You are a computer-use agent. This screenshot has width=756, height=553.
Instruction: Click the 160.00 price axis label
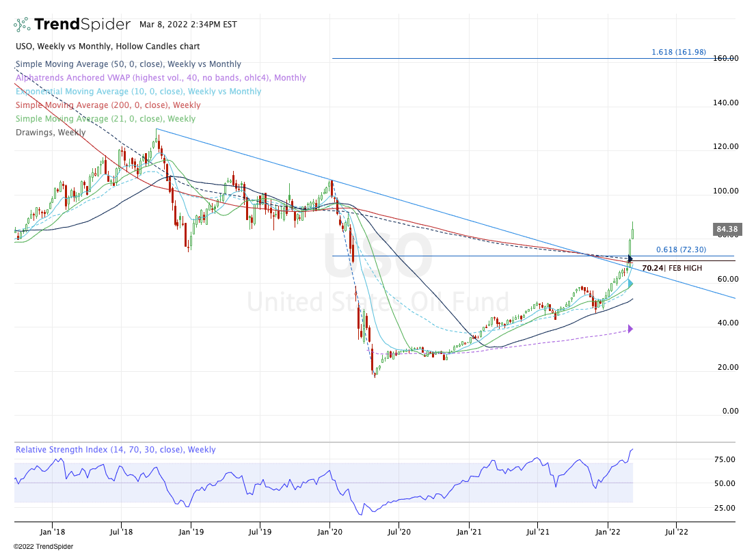(726, 58)
